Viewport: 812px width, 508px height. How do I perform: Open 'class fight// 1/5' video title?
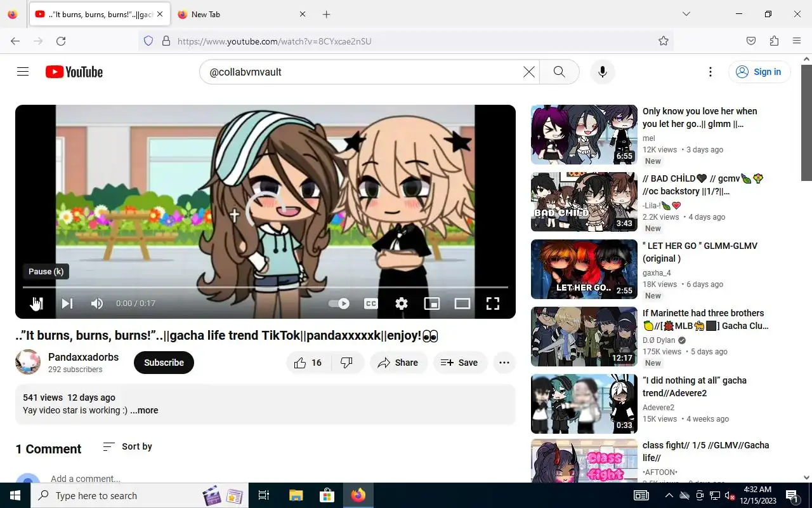click(x=705, y=451)
